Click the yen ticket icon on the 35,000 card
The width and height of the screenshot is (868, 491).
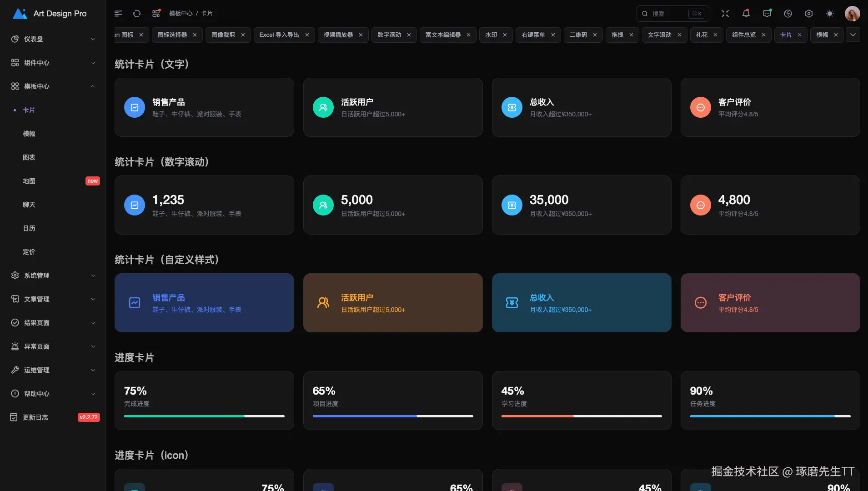tap(512, 205)
